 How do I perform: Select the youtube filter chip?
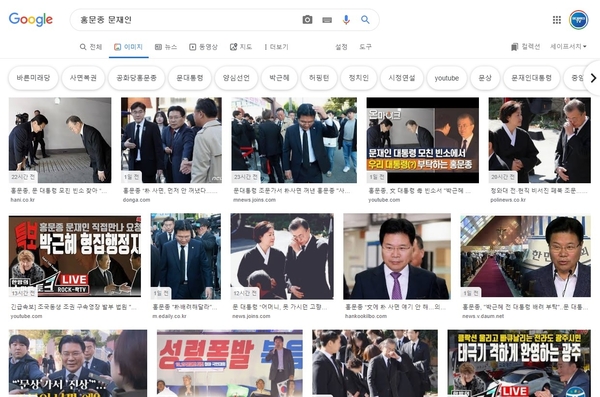click(x=447, y=78)
